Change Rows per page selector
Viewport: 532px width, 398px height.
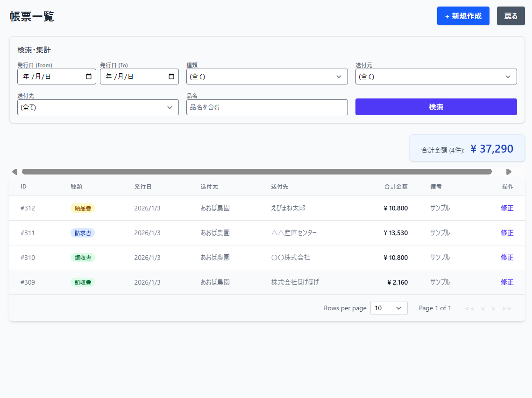tap(389, 308)
